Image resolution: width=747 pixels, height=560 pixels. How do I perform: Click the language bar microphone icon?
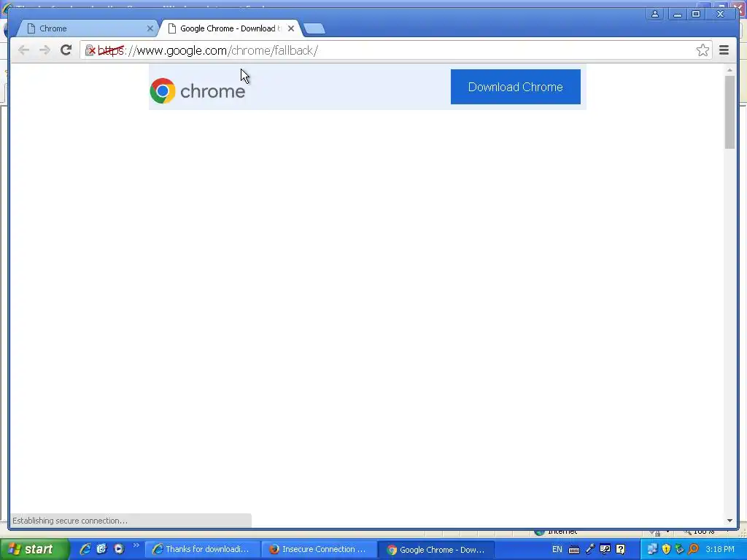click(589, 549)
